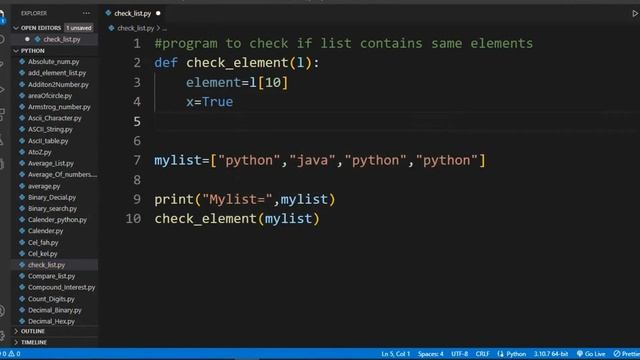Image resolution: width=640 pixels, height=360 pixels.
Task: Change file encoding UTF-8
Action: click(459, 353)
